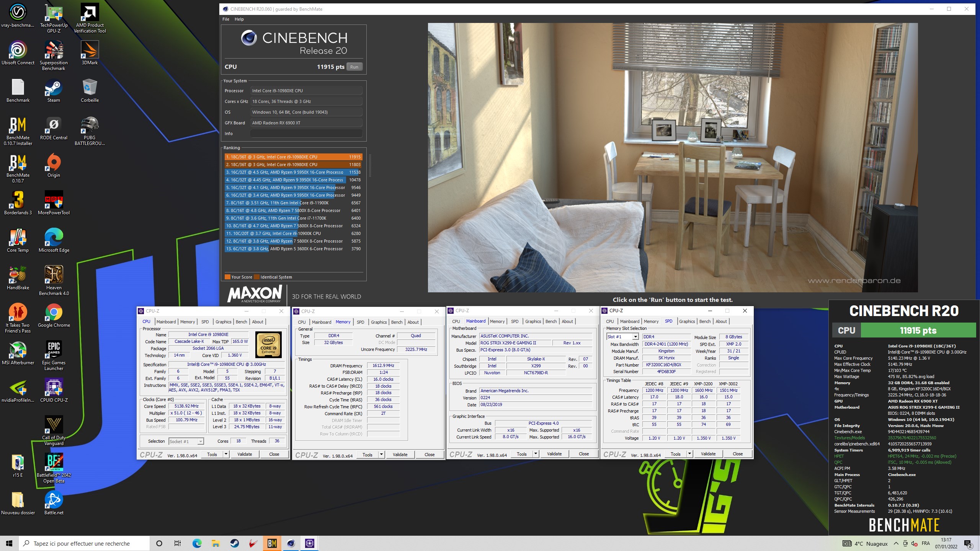The height and width of the screenshot is (551, 980).
Task: Open Battle.net desktop icon
Action: (x=54, y=503)
